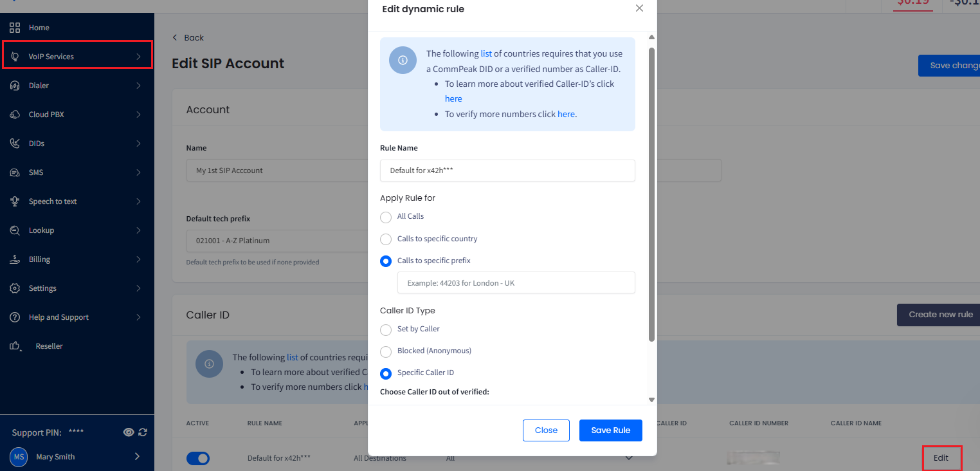Image resolution: width=980 pixels, height=471 pixels.
Task: Click the Dialer headset icon
Action: (x=15, y=86)
